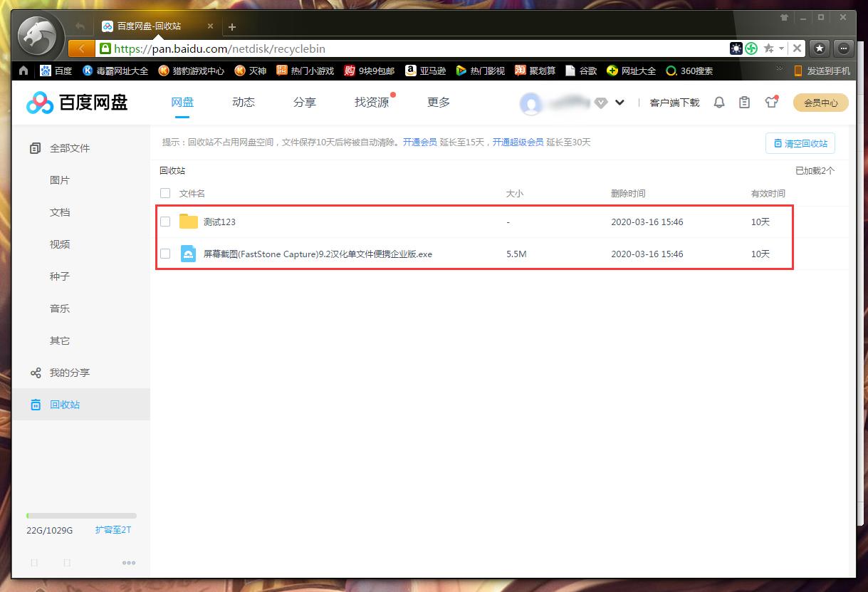The image size is (868, 592).
Task: Click the green fan extension icon in address bar
Action: 751,48
